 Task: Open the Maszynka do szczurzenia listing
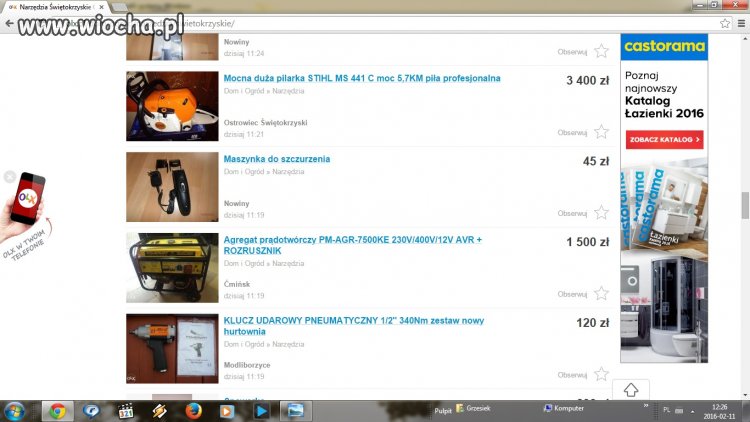click(x=277, y=159)
